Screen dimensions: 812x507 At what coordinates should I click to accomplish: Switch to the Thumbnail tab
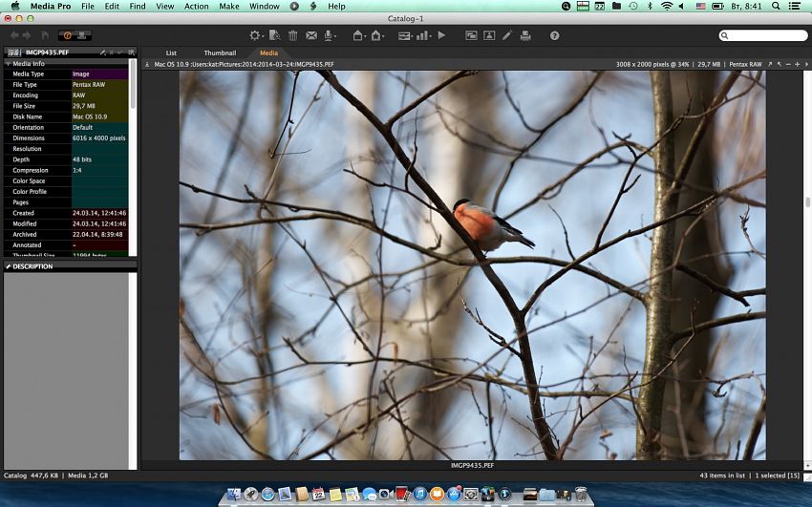tap(220, 53)
